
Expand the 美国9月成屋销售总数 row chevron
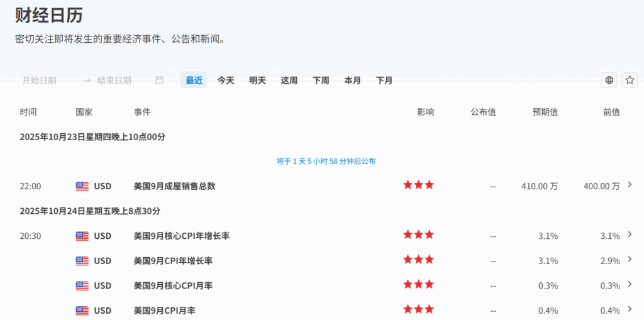click(630, 185)
